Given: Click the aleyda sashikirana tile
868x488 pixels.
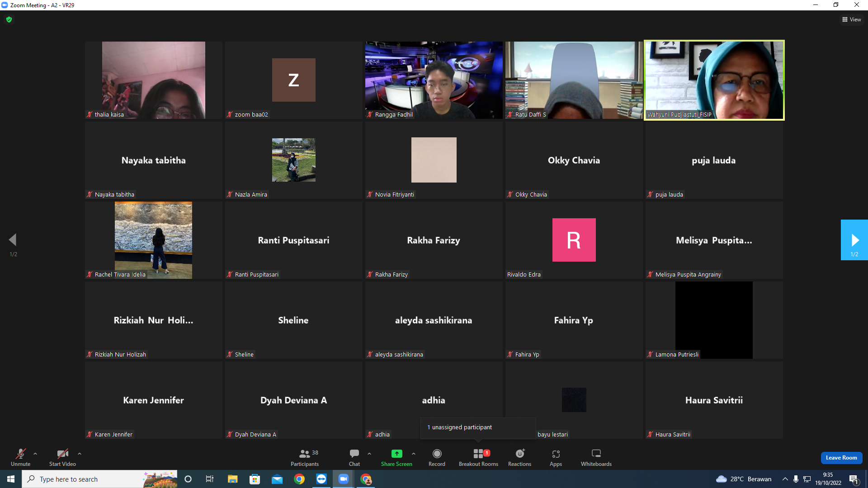Looking at the screenshot, I should (434, 320).
